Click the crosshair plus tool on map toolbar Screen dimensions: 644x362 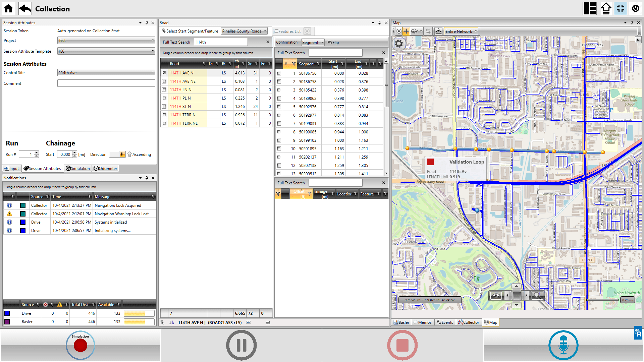pyautogui.click(x=406, y=31)
